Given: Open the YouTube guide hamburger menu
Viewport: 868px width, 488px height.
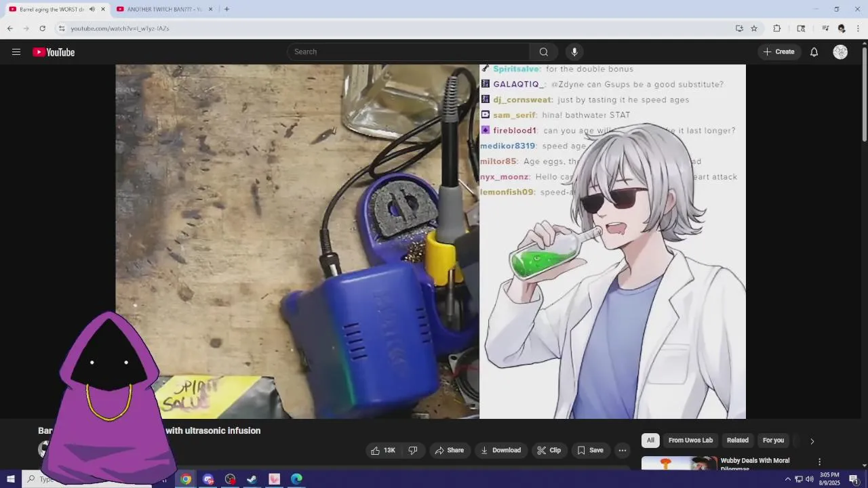Looking at the screenshot, I should (x=16, y=52).
